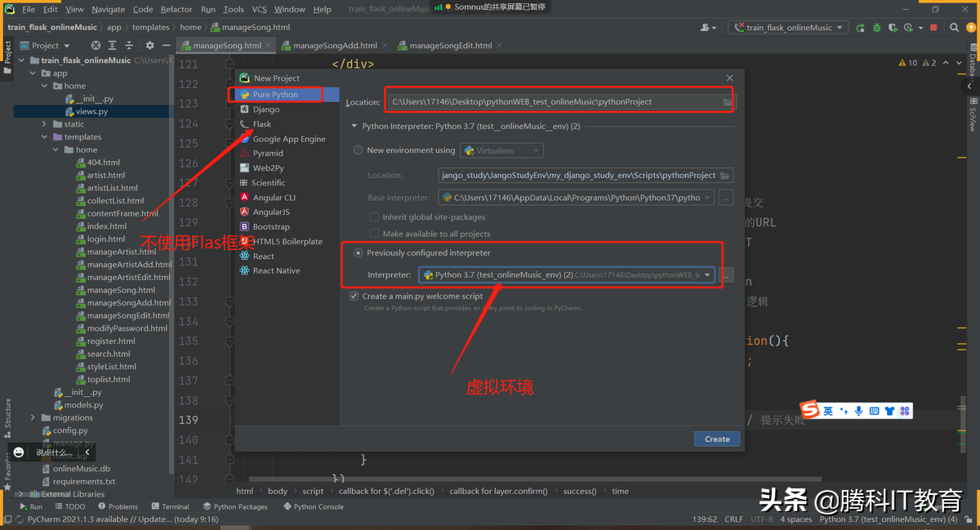Image resolution: width=980 pixels, height=530 pixels.
Task: Select the New environment using radio button
Action: click(358, 150)
